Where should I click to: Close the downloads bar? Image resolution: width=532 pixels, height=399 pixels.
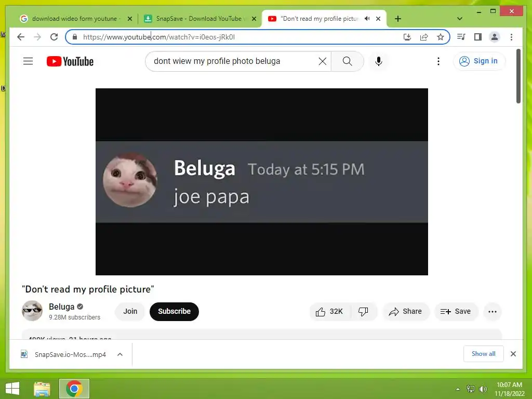click(513, 354)
